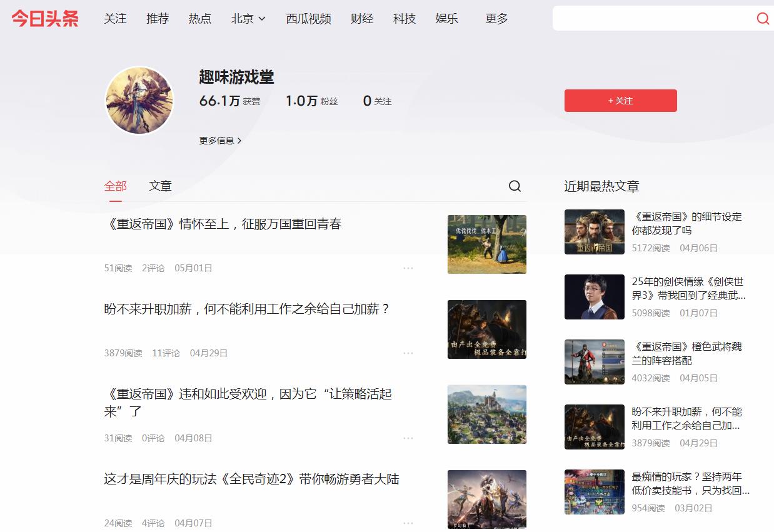Open hot article 《重返帝国》橙色武将魏兰的阵容搭配
This screenshot has width=774, height=532.
coord(687,354)
